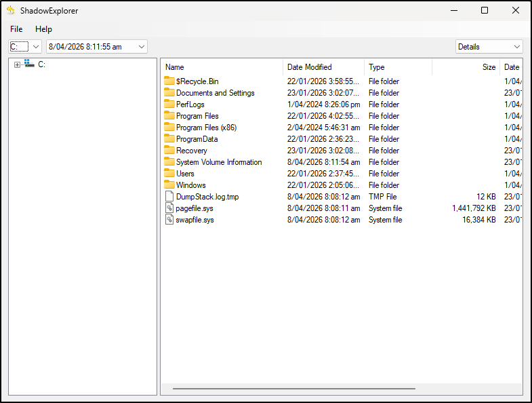Open the drive letter C: dropdown
532x403 pixels.
click(x=25, y=47)
